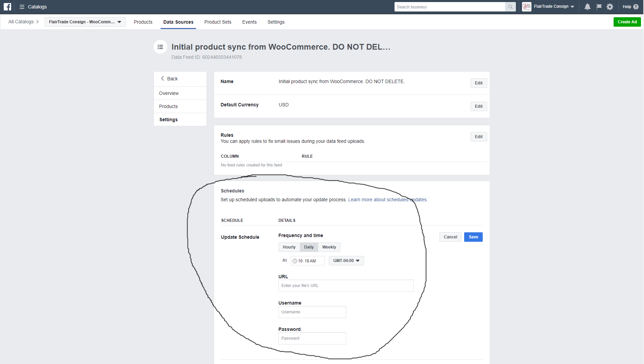Open Learn more about scheduled updates link
The height and width of the screenshot is (364, 644).
[x=388, y=200]
